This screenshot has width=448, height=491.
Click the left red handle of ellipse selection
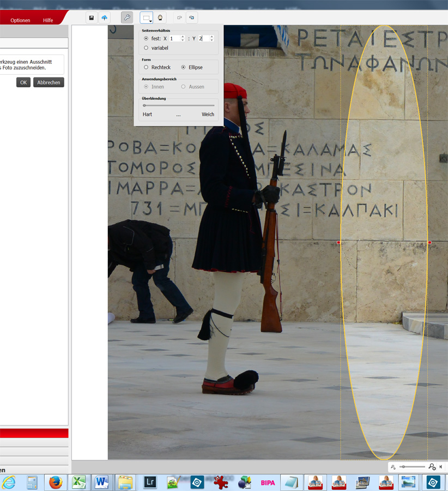tap(338, 243)
